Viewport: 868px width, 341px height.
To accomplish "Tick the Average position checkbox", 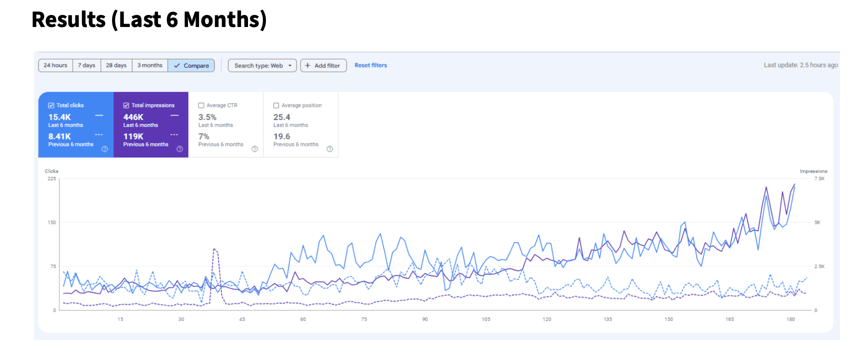I will [276, 105].
